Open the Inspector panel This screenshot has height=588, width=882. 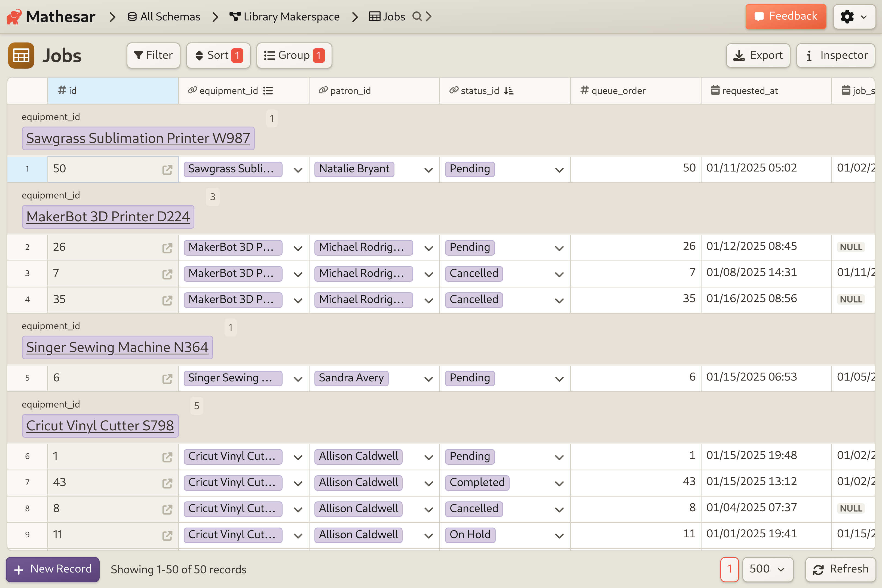tap(835, 56)
